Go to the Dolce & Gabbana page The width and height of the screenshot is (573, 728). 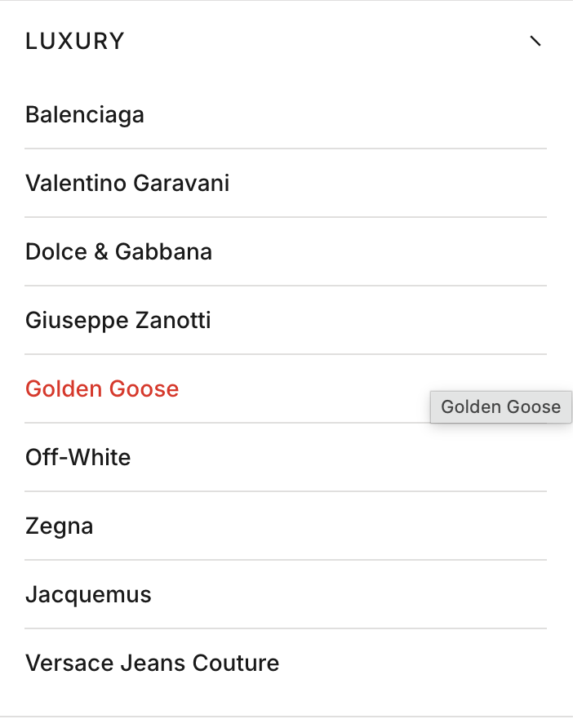point(118,251)
